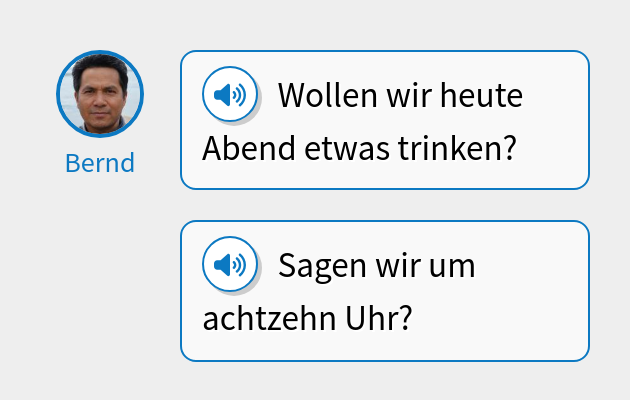The height and width of the screenshot is (400, 630).
Task: Select the word 'um'
Action: 451,267
